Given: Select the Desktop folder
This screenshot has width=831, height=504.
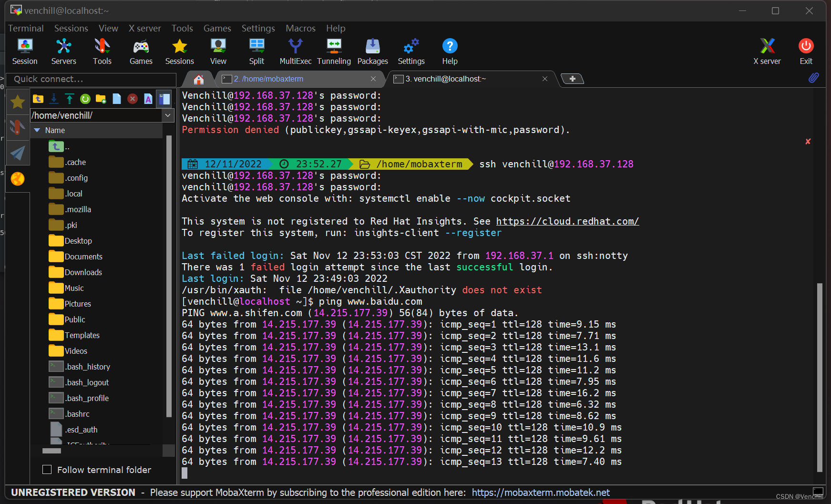Looking at the screenshot, I should point(70,241).
